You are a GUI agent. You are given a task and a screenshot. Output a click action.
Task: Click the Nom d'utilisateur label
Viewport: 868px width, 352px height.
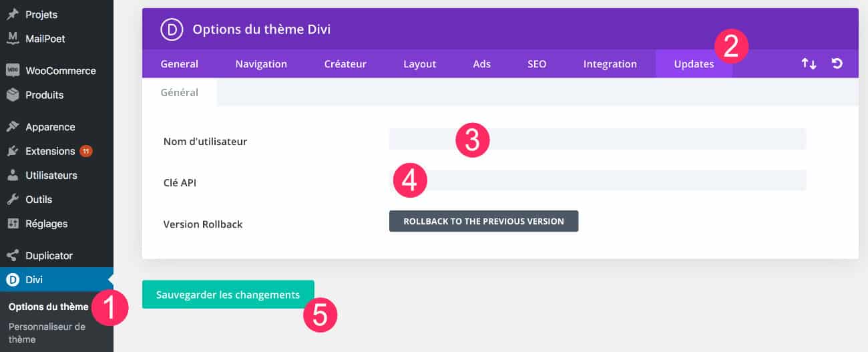click(205, 141)
